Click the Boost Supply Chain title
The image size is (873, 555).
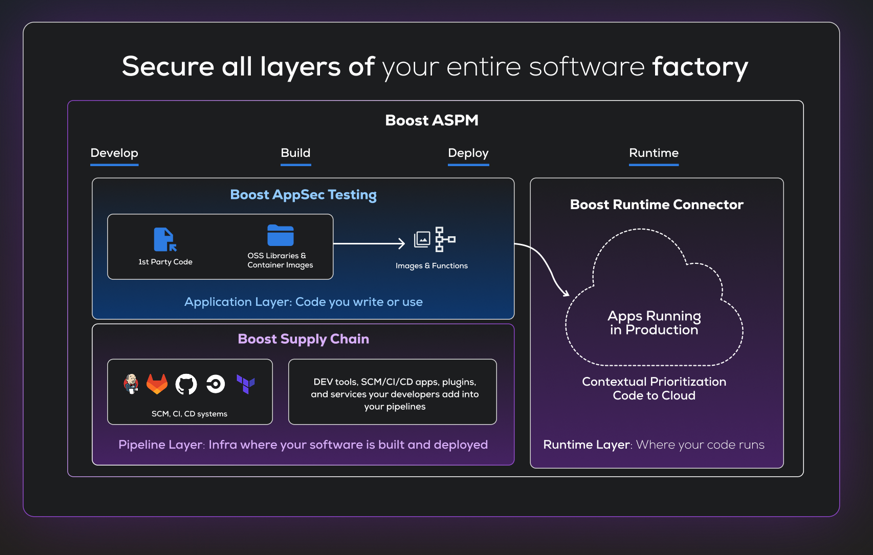click(x=303, y=339)
